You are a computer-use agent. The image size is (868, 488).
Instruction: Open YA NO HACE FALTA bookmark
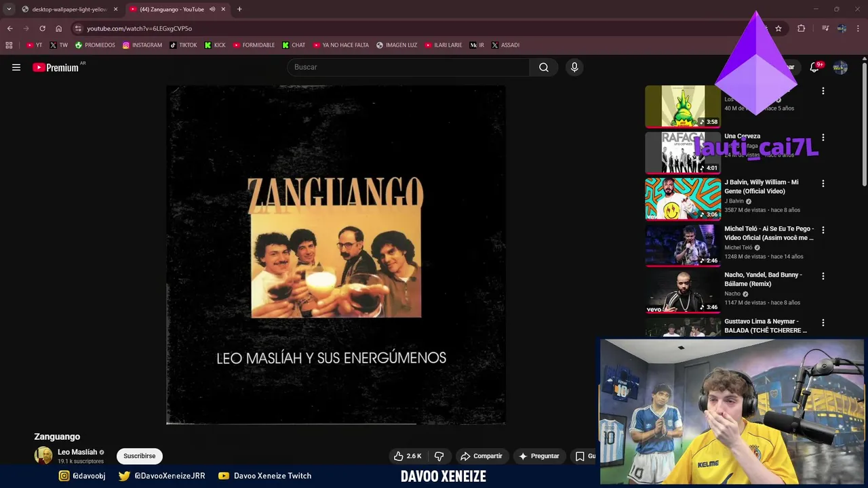point(341,45)
